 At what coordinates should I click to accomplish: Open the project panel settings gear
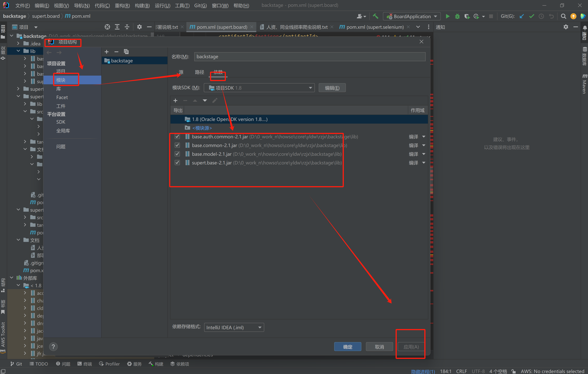[139, 27]
